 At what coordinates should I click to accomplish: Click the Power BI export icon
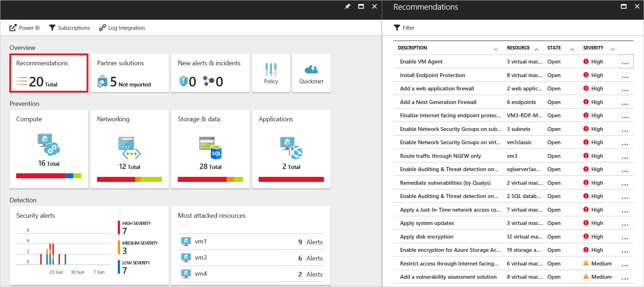[x=13, y=28]
